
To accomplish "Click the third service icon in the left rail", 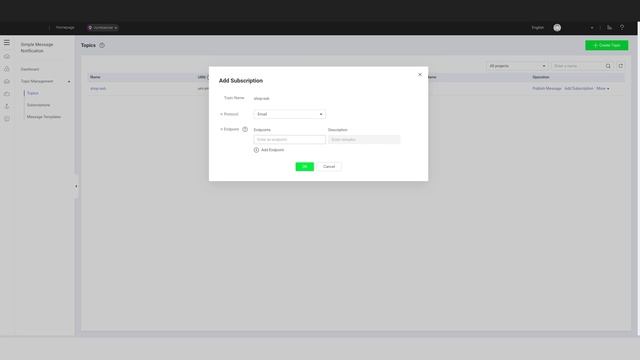I will (x=7, y=81).
